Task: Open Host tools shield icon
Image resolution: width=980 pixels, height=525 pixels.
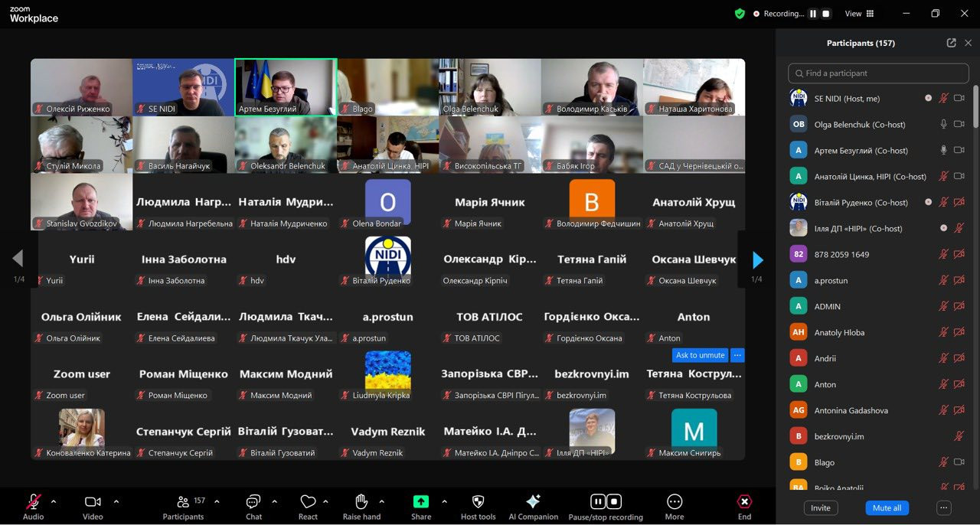Action: coord(478,502)
